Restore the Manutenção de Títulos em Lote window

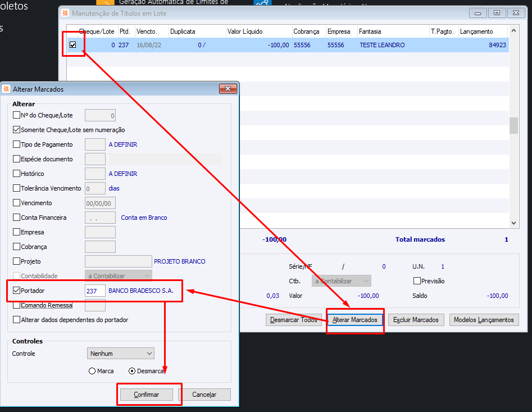[497, 13]
